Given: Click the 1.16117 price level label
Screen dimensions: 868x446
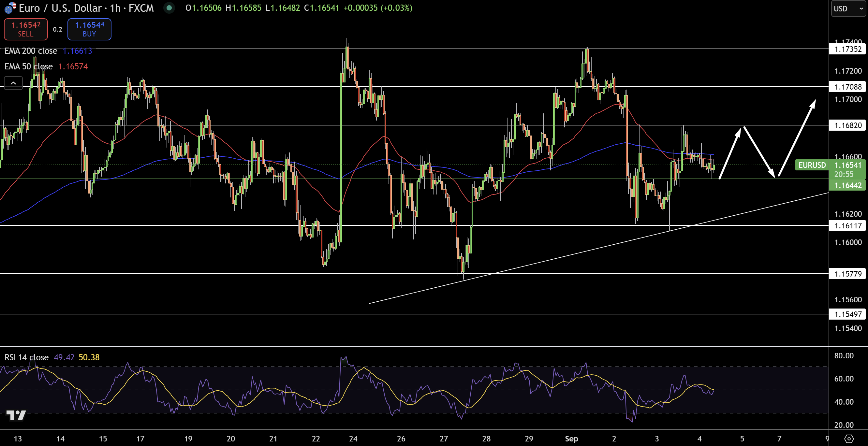Looking at the screenshot, I should 848,226.
